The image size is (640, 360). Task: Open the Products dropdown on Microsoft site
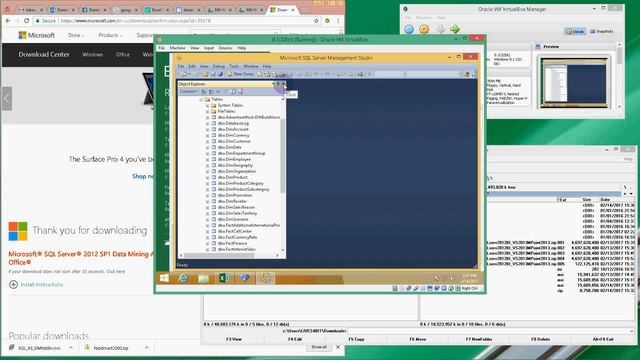click(110, 36)
